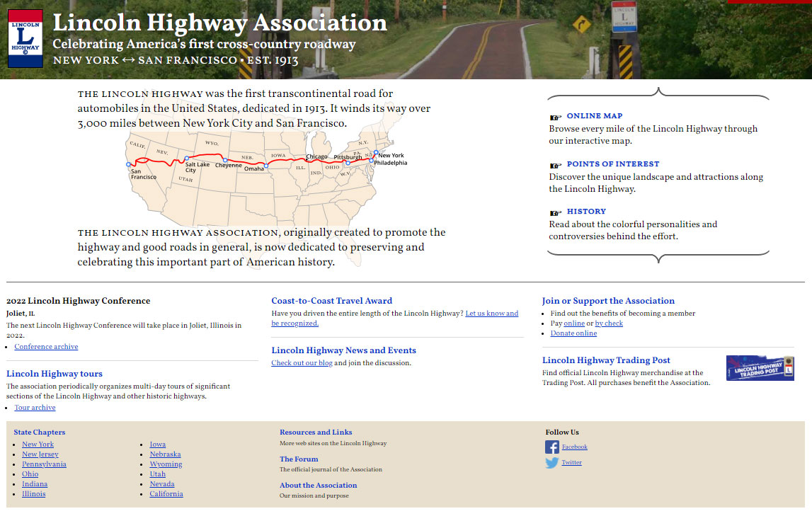The width and height of the screenshot is (812, 516).
Task: Open the New York state chapter
Action: tap(38, 445)
